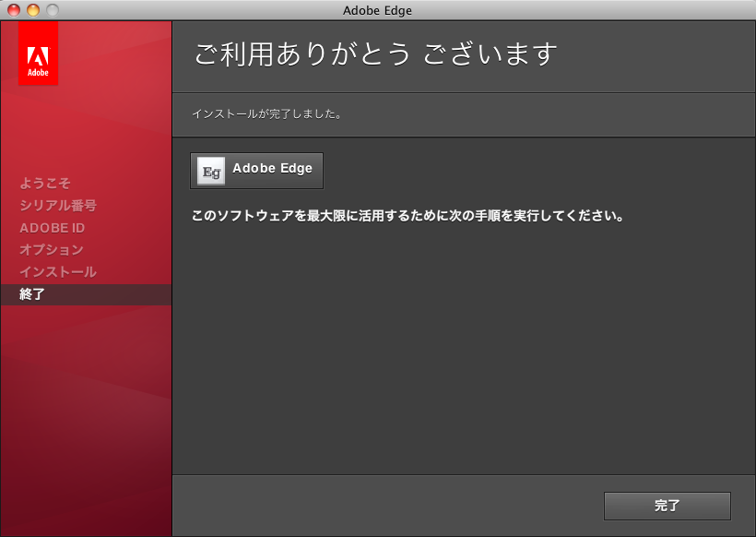Click the Eg application icon
The width and height of the screenshot is (756, 537).
(211, 171)
